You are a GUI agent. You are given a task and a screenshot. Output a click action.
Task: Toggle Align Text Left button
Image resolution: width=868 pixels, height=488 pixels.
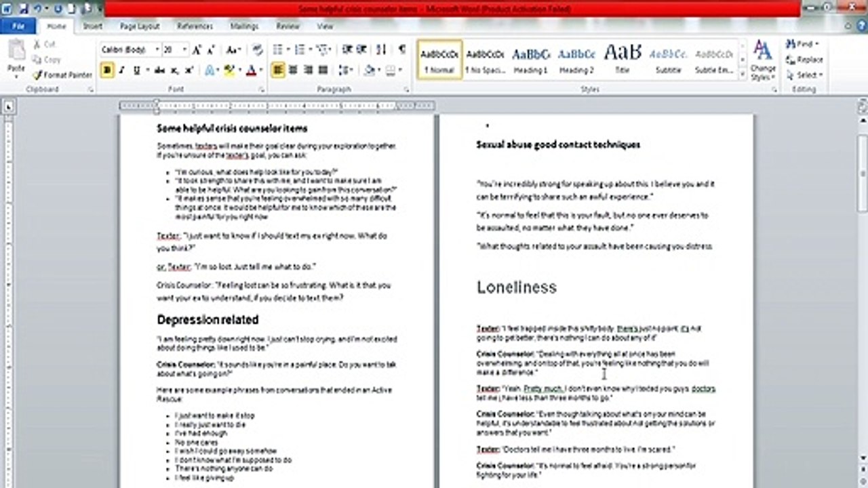[278, 70]
